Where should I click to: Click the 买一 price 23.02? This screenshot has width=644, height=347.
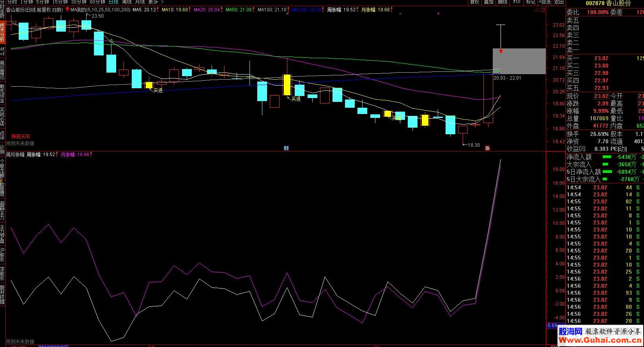[x=601, y=58]
